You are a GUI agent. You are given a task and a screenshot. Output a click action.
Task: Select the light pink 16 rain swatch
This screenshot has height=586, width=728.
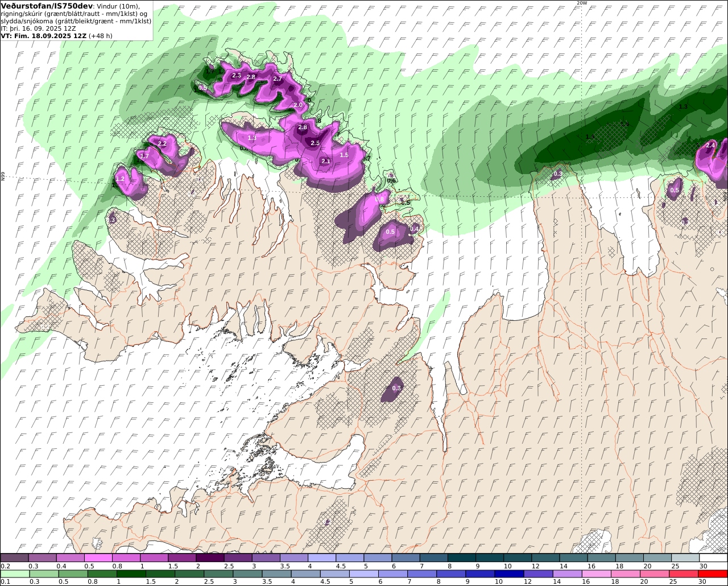coord(597,574)
